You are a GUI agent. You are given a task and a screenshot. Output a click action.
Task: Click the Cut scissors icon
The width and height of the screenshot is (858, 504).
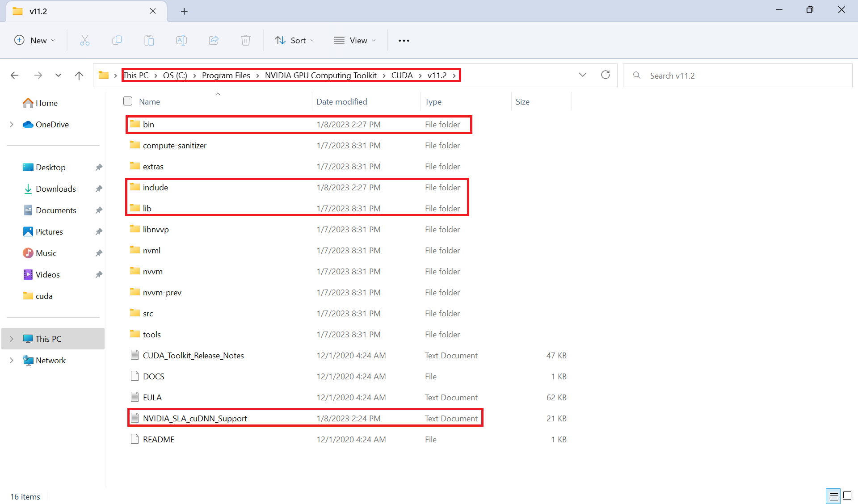point(85,41)
